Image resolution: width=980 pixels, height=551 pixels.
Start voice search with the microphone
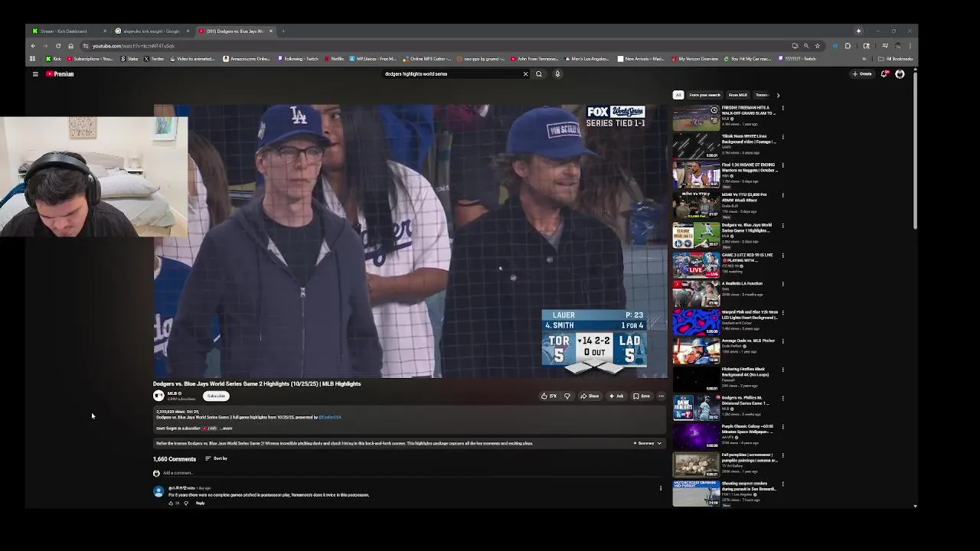click(x=557, y=74)
